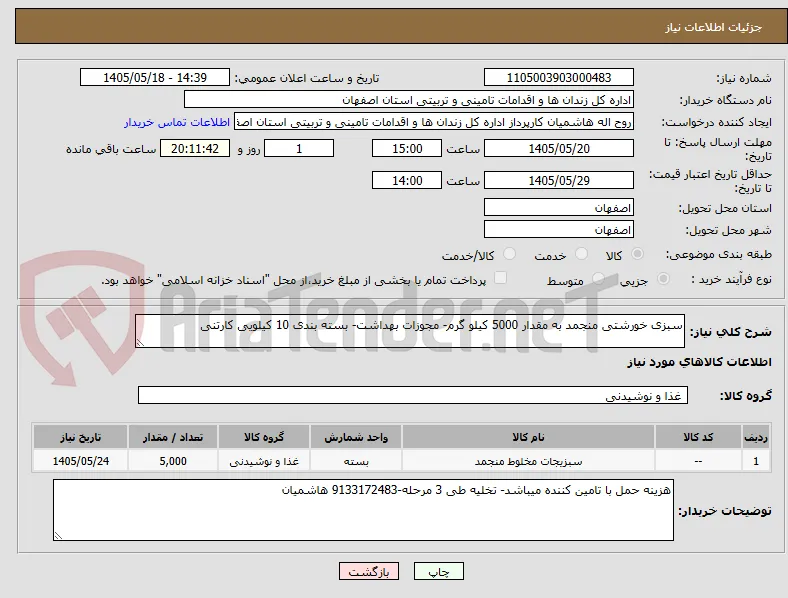Click the چاپ print button
This screenshot has width=788, height=598.
coord(439,571)
